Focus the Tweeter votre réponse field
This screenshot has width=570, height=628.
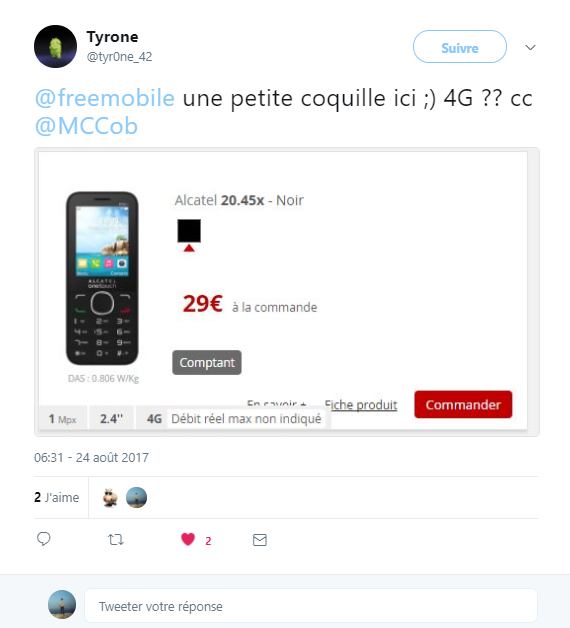(x=311, y=606)
